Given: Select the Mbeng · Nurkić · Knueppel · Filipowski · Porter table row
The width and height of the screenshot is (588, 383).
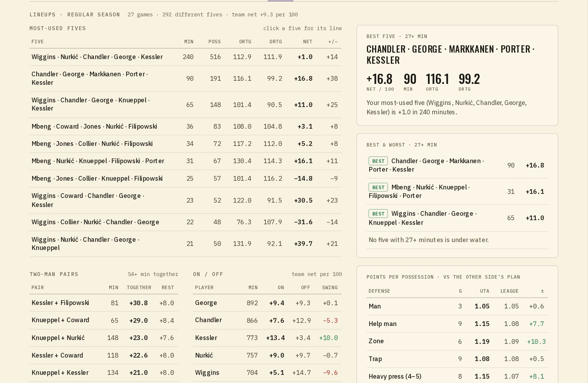Looking at the screenshot, I should click(x=185, y=161).
